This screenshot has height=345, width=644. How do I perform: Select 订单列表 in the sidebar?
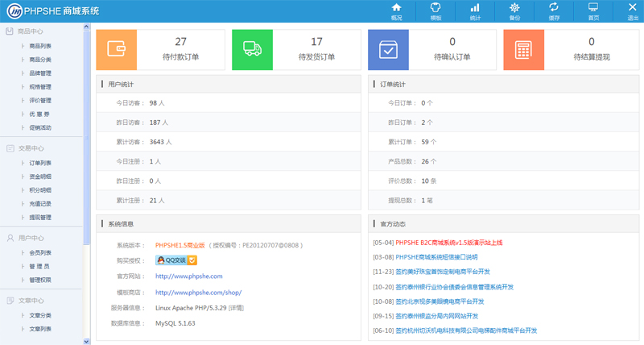point(40,163)
